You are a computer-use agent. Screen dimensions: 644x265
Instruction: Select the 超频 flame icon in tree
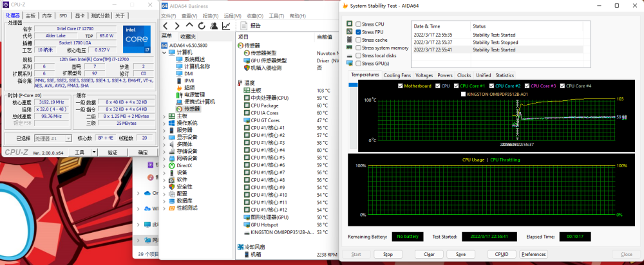179,87
